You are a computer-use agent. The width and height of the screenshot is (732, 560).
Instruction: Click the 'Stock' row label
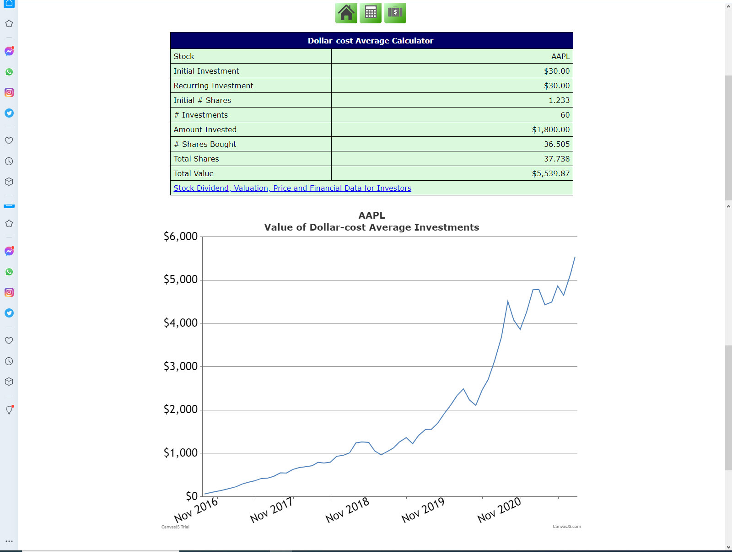(x=184, y=56)
